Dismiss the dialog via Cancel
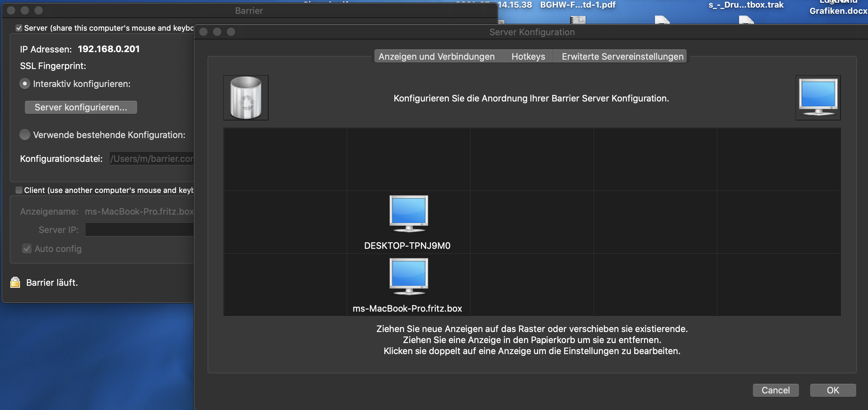 tap(776, 390)
